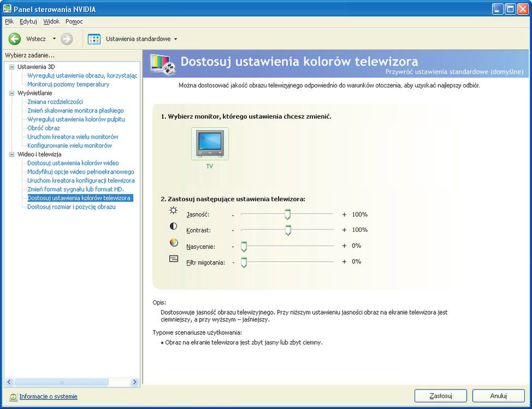Open Obróć obraz

click(44, 128)
